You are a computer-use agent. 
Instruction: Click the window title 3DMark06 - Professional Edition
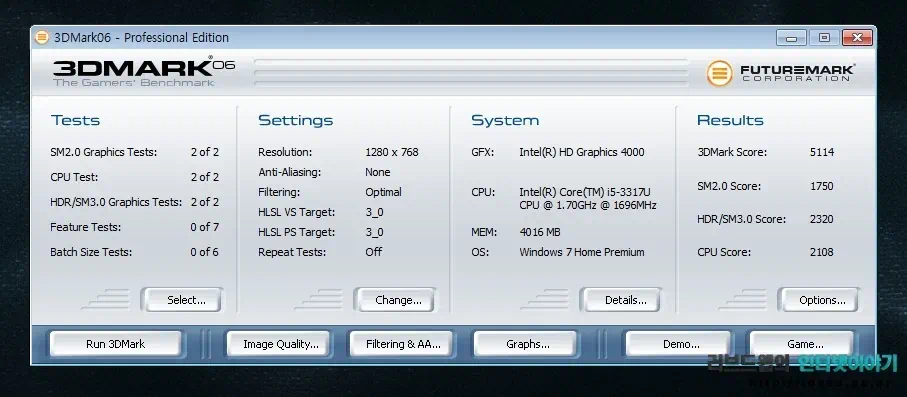[142, 38]
